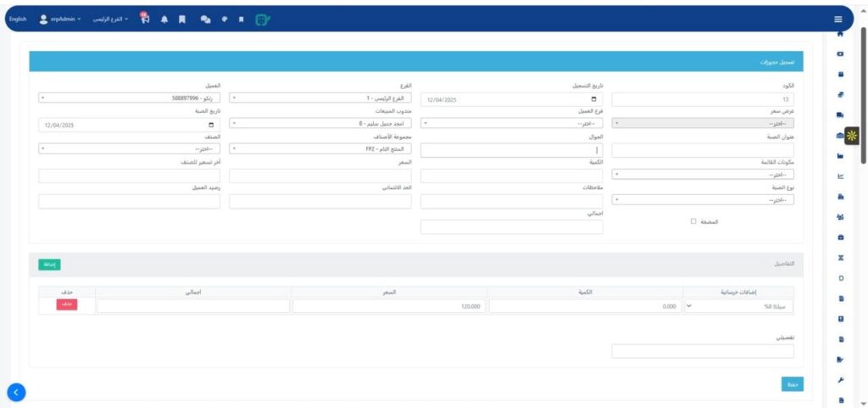This screenshot has width=868, height=408.
Task: Click the truck icon in sidebar
Action: pos(840,115)
